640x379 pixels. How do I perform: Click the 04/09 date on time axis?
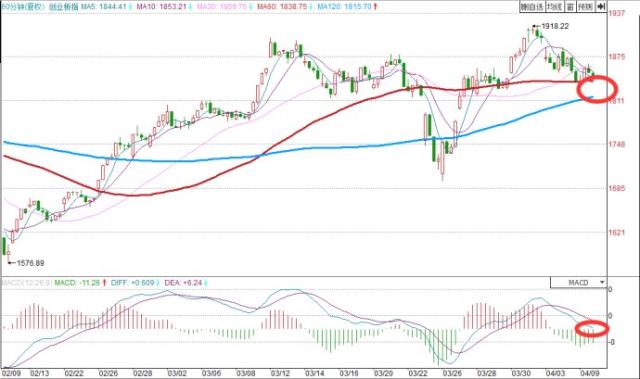pos(590,373)
